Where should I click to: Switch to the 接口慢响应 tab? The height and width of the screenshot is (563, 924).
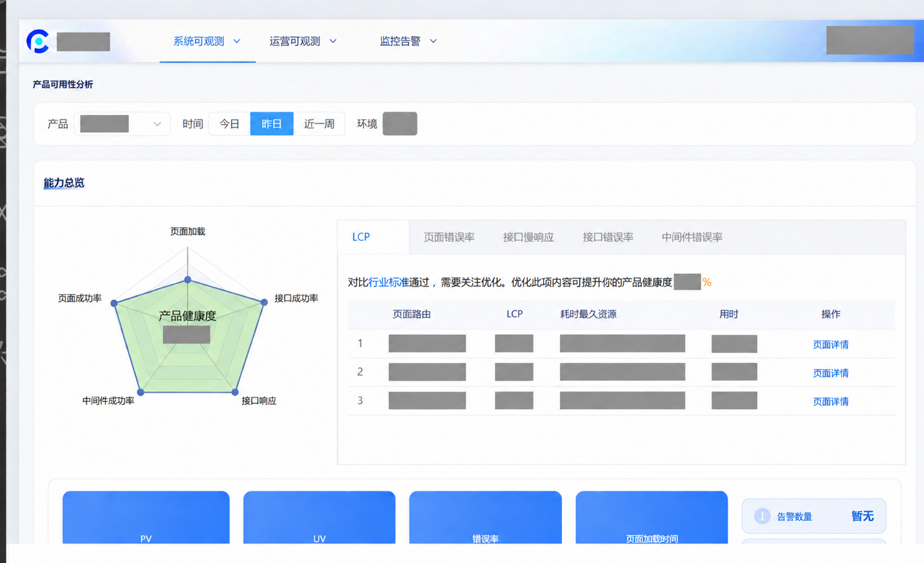tap(528, 237)
